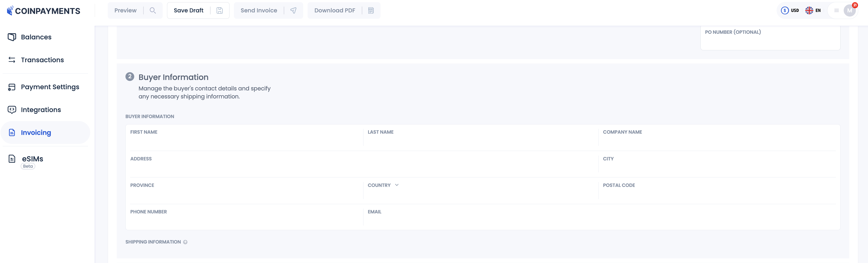
Task: Open the Payment Settings menu item
Action: click(x=50, y=87)
